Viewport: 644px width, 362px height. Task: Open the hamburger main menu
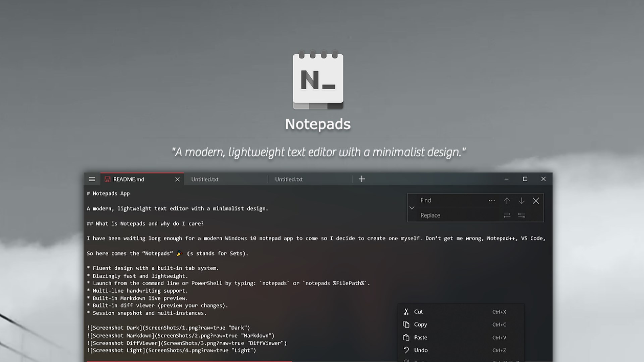(92, 179)
